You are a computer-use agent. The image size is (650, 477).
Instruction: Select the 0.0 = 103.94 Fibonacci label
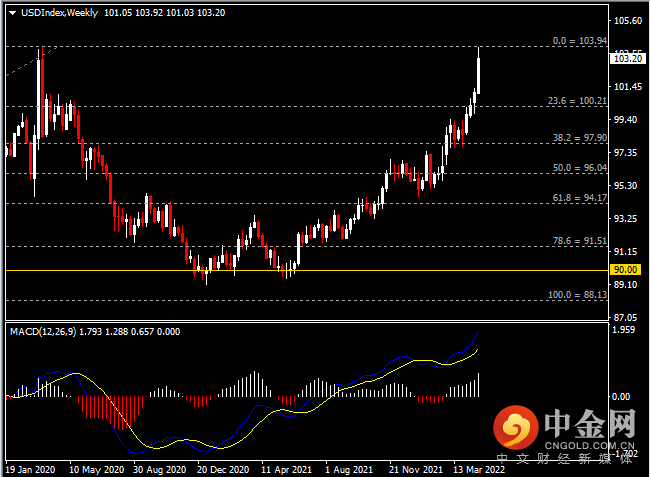click(580, 41)
